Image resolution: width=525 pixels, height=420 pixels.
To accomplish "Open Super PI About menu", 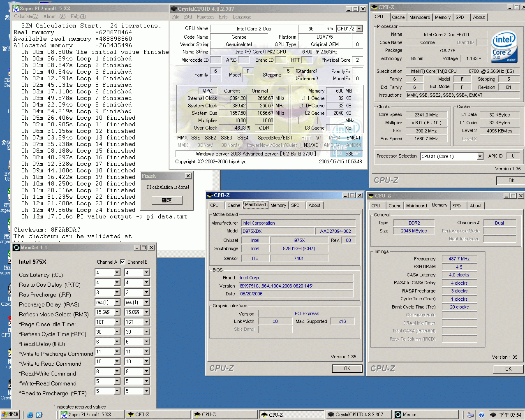I will tap(54, 16).
